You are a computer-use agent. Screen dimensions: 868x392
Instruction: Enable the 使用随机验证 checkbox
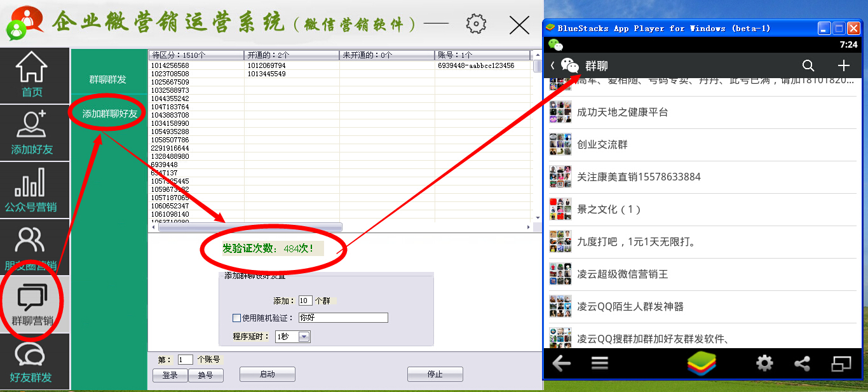click(236, 318)
